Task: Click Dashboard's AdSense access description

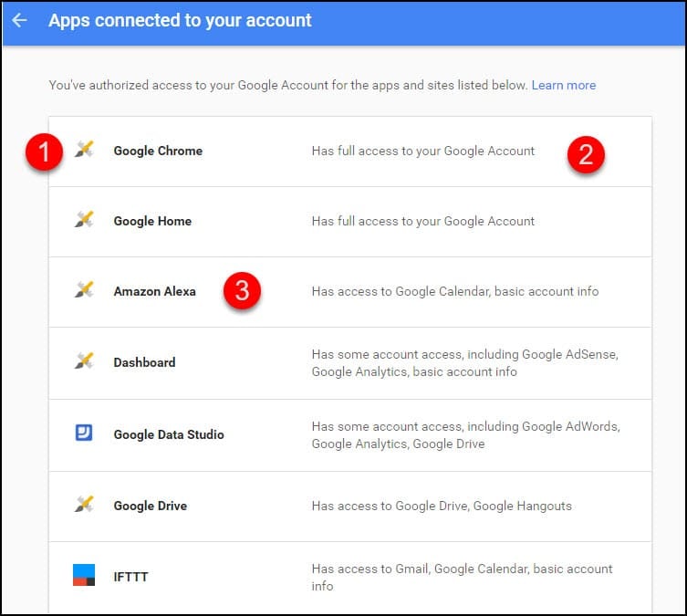Action: pos(465,363)
